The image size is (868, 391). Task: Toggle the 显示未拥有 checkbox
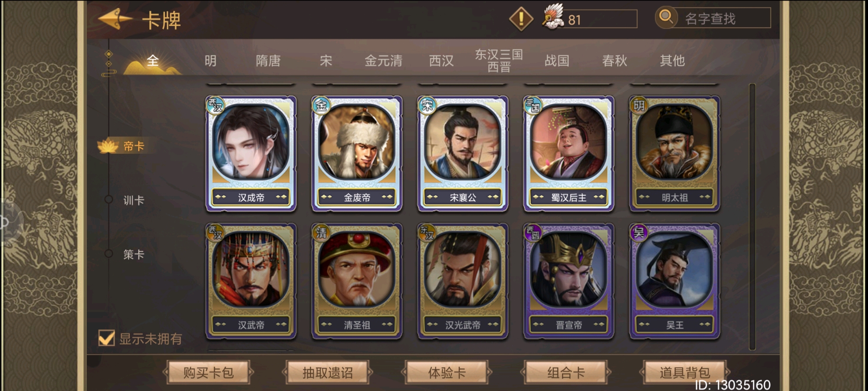coord(106,338)
